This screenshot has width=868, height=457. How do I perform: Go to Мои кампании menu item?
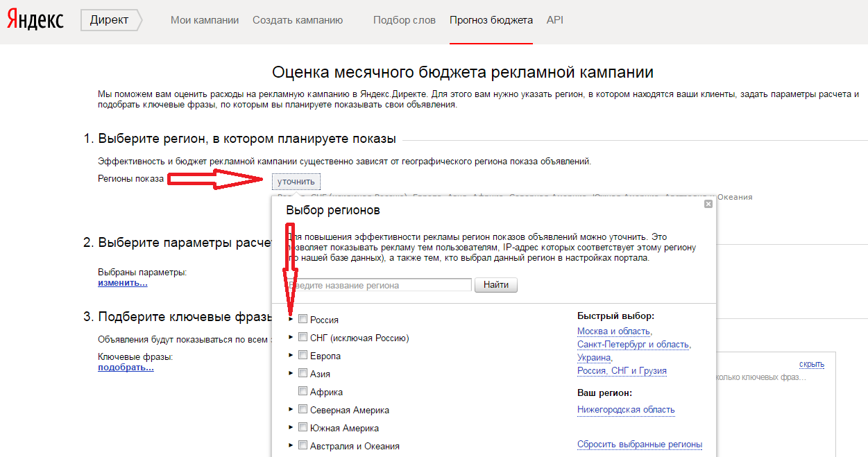tap(205, 20)
